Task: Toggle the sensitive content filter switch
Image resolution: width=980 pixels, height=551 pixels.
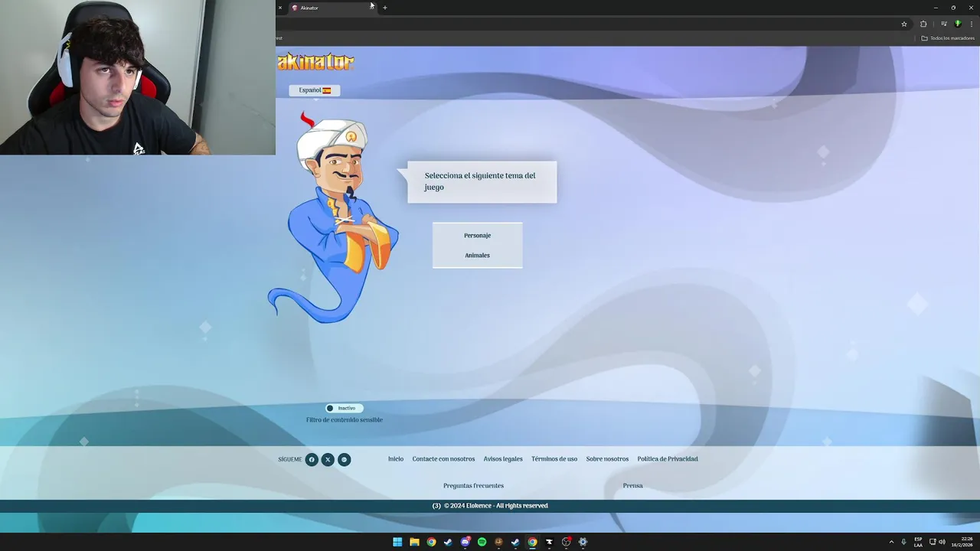Action: point(344,408)
